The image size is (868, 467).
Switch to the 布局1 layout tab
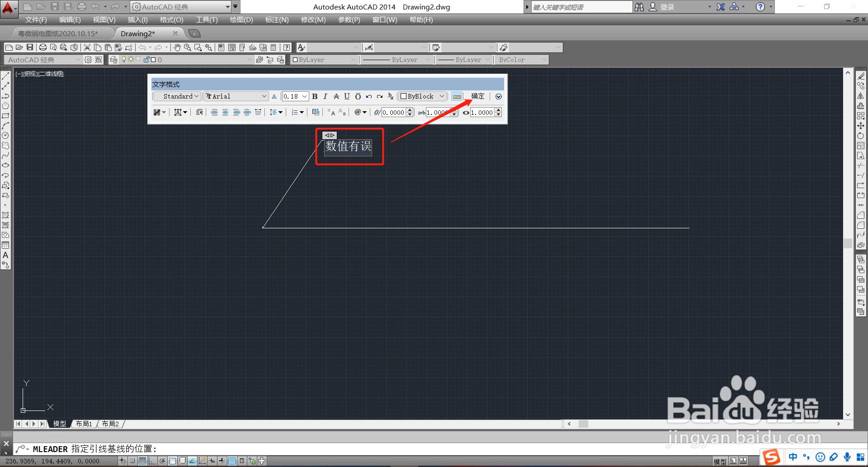(84, 424)
